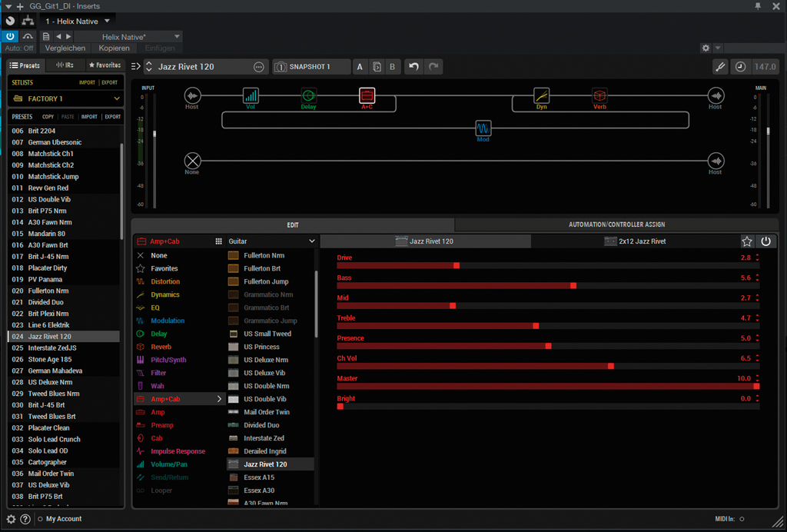This screenshot has width=787, height=532.
Task: Open Helix preferences gear icon
Action: (x=11, y=519)
